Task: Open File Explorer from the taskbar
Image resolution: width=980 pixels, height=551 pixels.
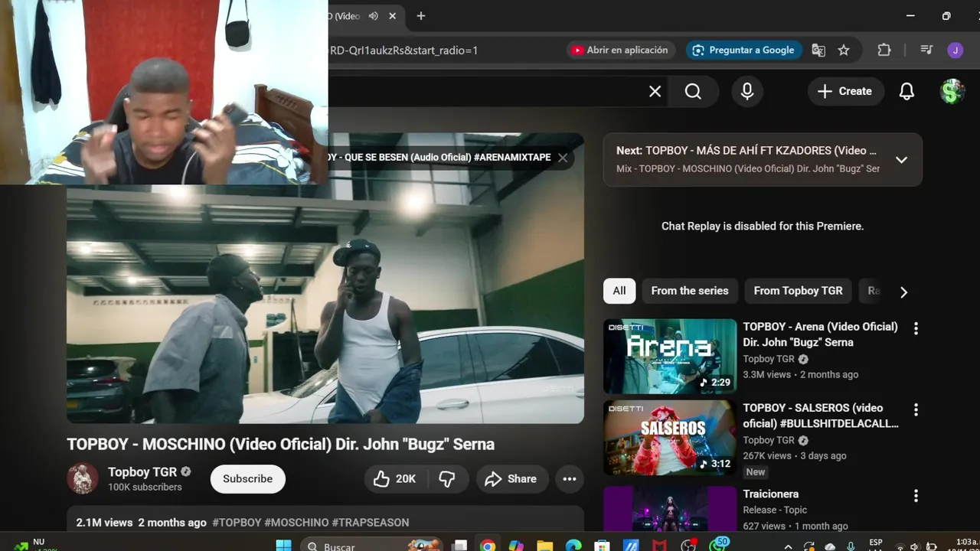Action: tap(544, 546)
